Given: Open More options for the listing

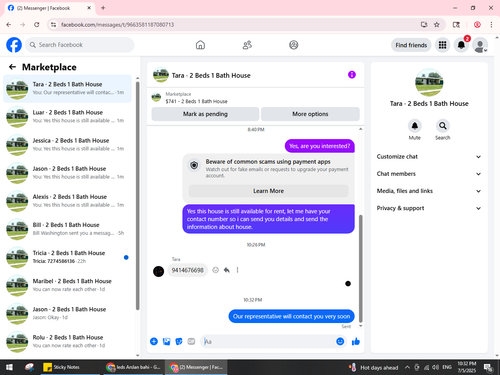Looking at the screenshot, I should (310, 114).
